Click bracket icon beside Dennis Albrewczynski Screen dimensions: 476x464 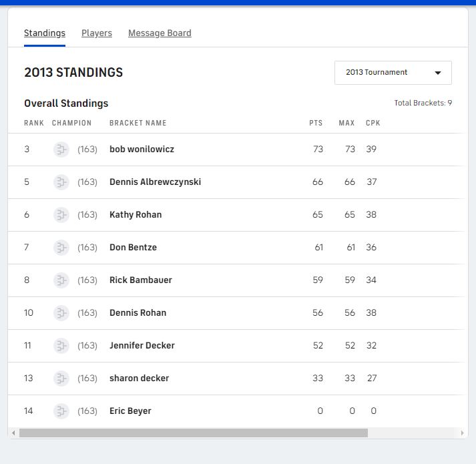pyautogui.click(x=61, y=182)
